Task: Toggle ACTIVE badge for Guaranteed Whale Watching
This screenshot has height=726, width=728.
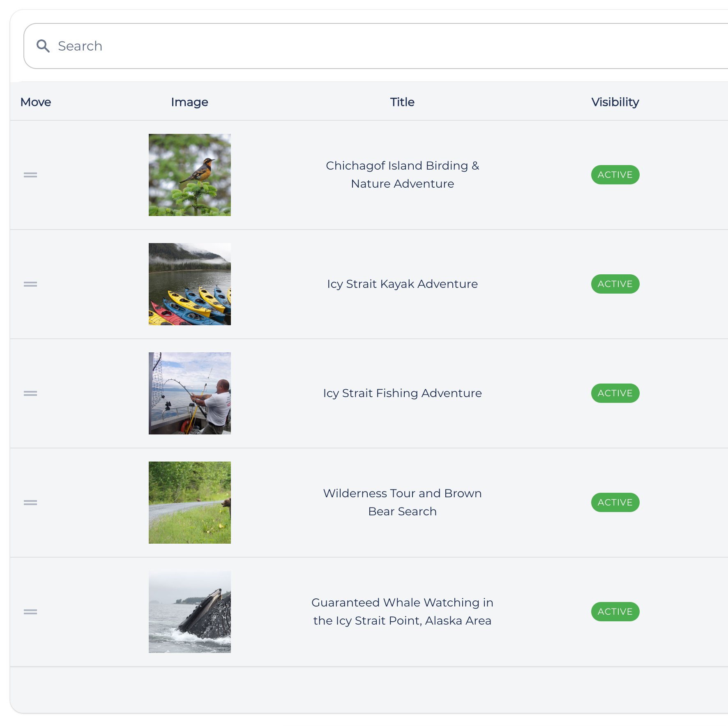Action: (615, 612)
